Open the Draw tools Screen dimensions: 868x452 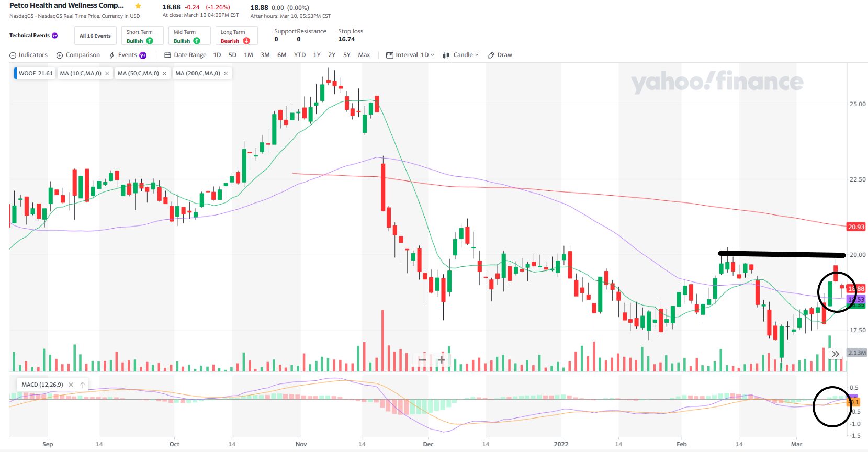coord(500,55)
